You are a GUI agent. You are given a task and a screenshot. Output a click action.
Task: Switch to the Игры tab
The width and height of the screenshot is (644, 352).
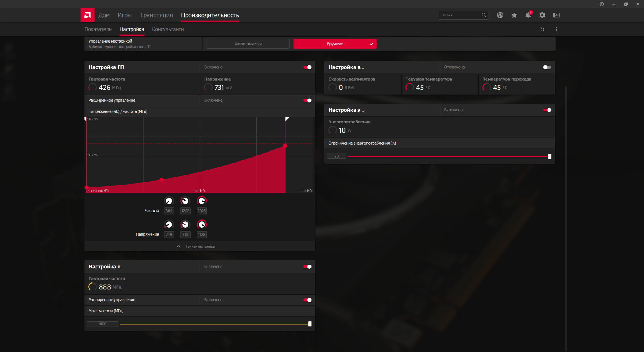[125, 15]
